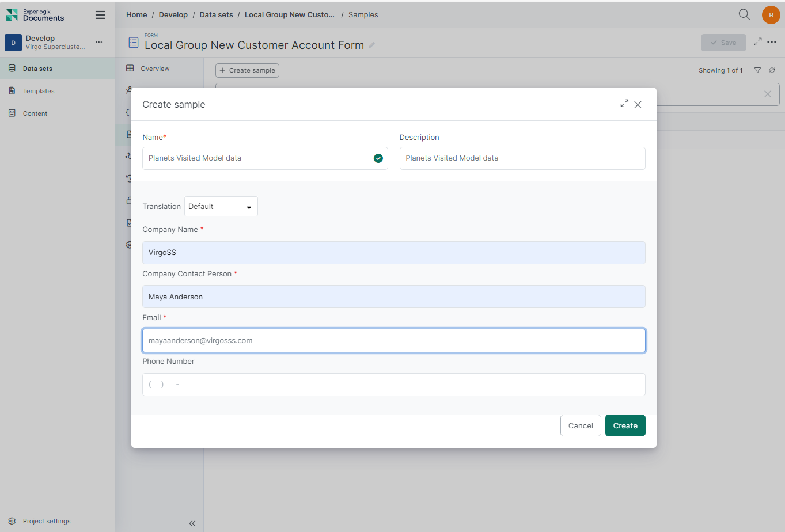Click the refresh icon beside the filter
This screenshot has height=532, width=785.
tap(772, 70)
